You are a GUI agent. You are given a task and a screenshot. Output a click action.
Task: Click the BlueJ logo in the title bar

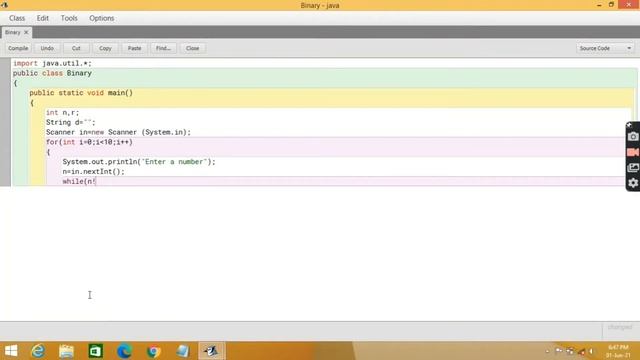(4, 5)
